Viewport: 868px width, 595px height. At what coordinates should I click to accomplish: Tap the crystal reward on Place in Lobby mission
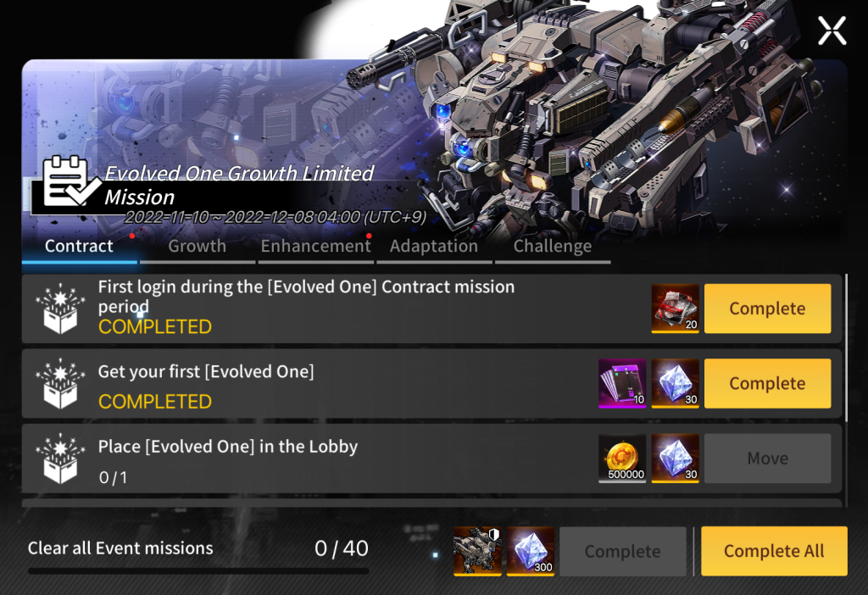(x=675, y=459)
